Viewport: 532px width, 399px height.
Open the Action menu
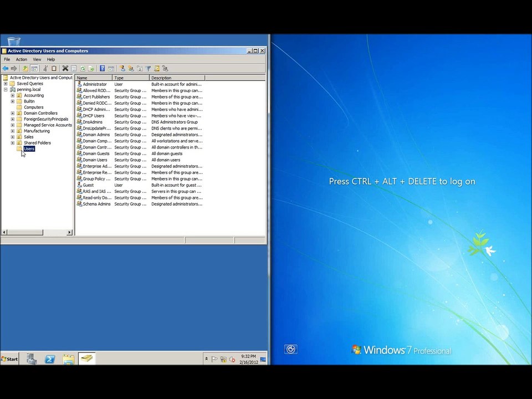click(22, 59)
